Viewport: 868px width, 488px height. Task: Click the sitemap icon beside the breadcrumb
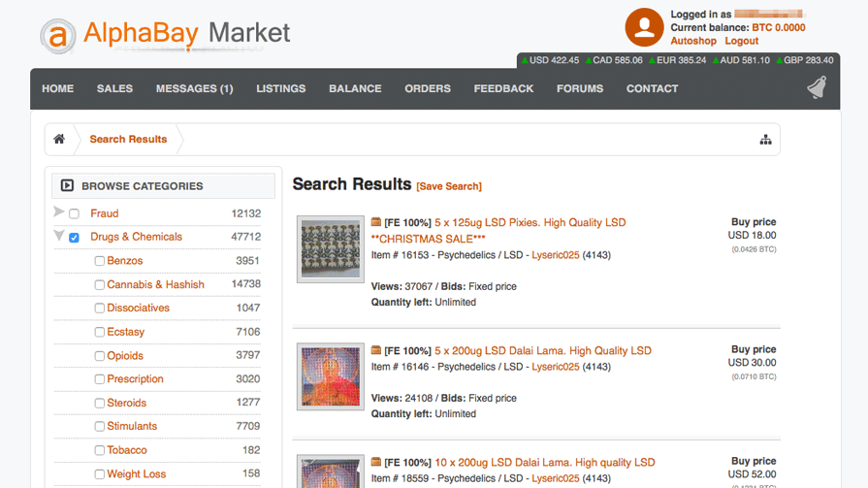coord(765,140)
